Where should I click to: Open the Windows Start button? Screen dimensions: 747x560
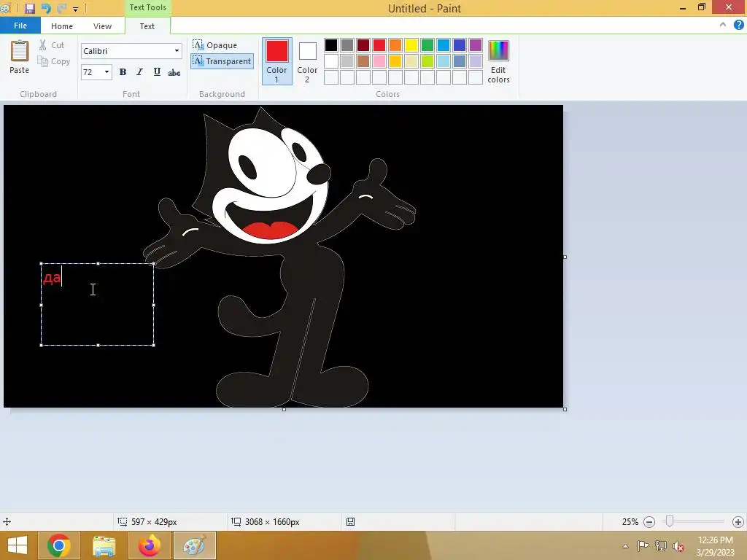point(18,545)
